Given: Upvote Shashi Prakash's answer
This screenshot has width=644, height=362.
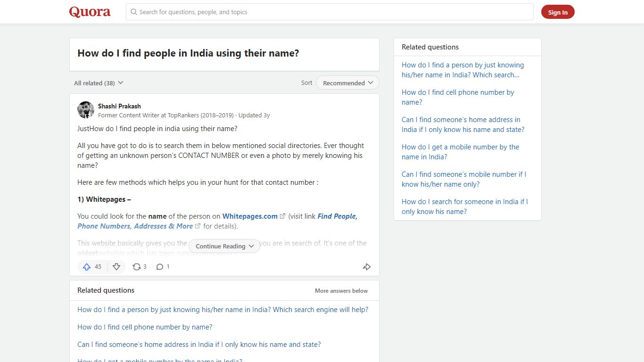Looking at the screenshot, I should [x=87, y=267].
